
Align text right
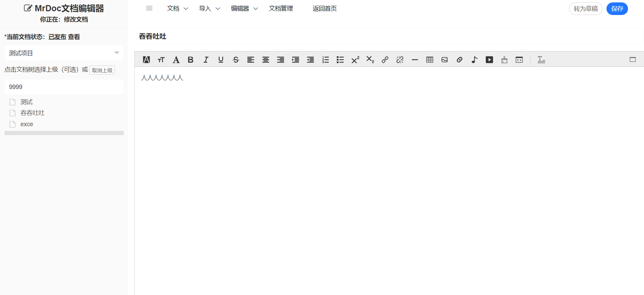(x=281, y=60)
